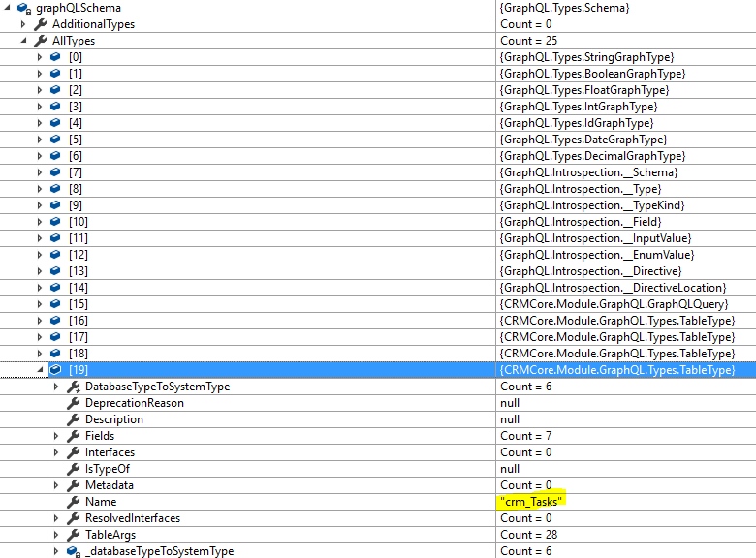
Task: Click the graphQLSchema variable icon
Action: pyautogui.click(x=23, y=8)
